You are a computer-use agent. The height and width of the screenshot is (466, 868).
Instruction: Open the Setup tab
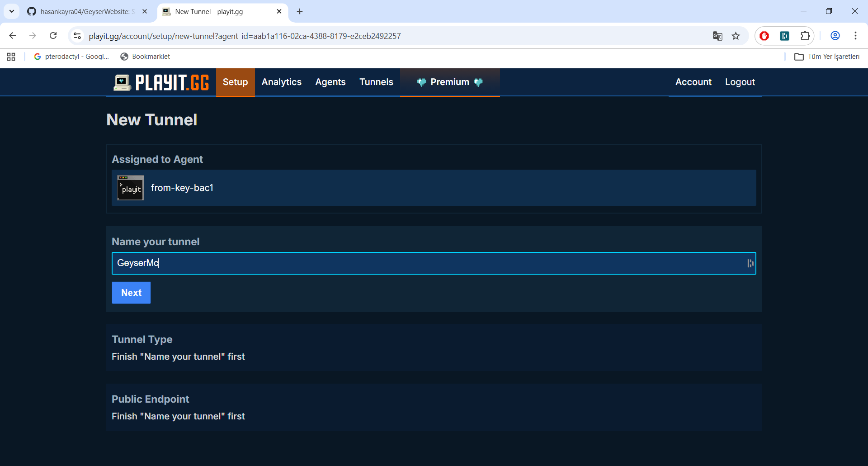click(235, 82)
